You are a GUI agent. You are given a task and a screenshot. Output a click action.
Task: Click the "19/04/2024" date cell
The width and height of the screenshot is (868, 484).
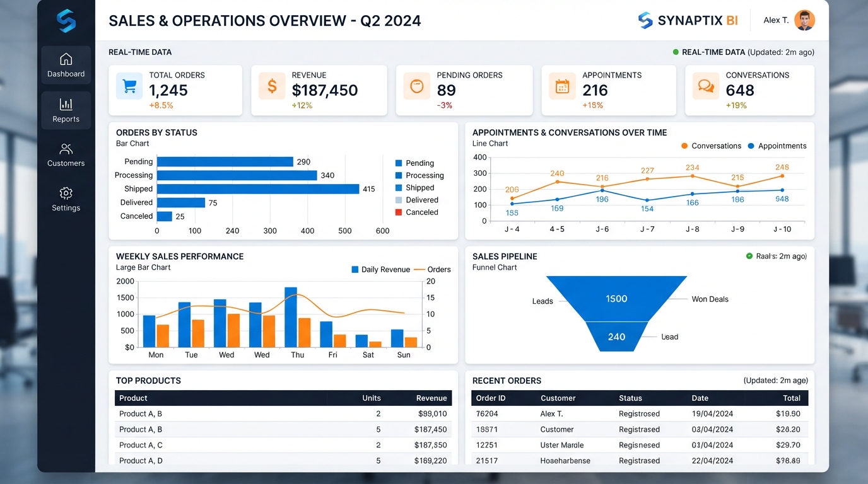coord(713,414)
